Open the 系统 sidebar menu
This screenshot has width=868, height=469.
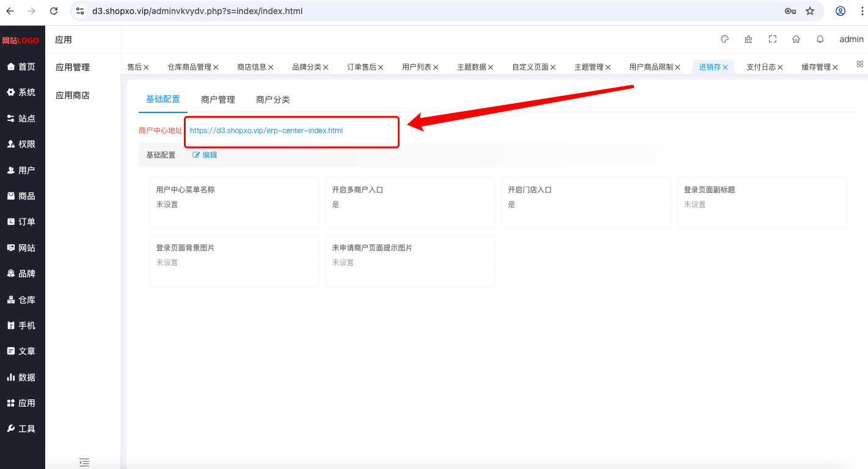22,92
